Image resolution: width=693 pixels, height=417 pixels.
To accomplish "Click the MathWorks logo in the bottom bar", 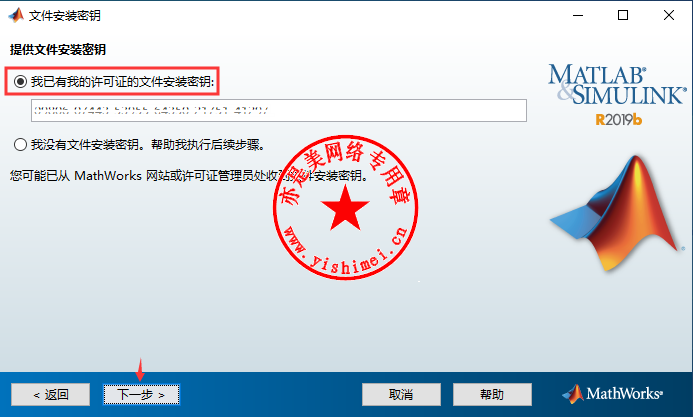I will tap(613, 394).
